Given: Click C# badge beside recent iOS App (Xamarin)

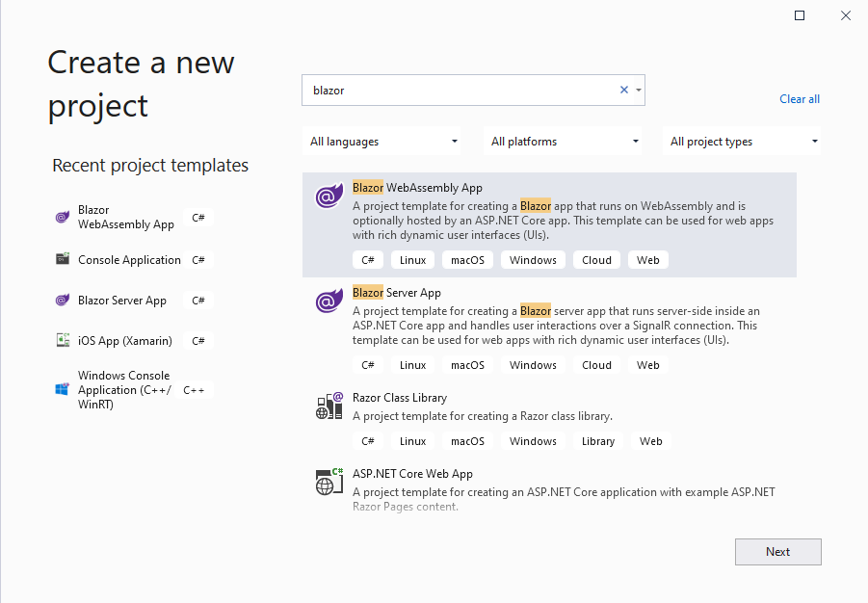Looking at the screenshot, I should [198, 341].
